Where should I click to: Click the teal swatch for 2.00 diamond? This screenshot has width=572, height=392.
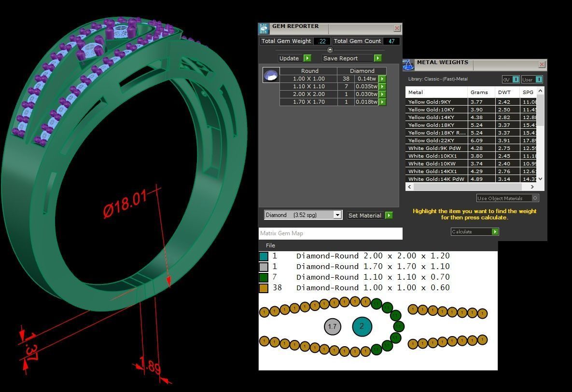[x=264, y=256]
